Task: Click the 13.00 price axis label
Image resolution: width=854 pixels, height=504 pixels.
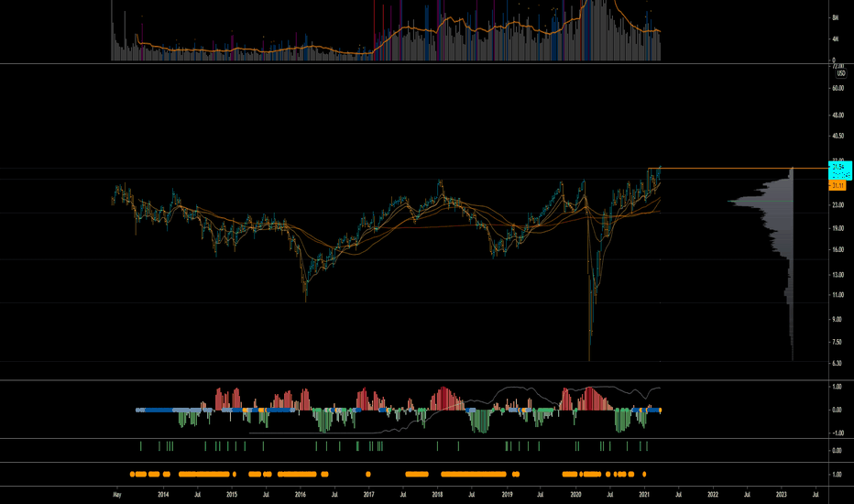Action: [x=838, y=275]
